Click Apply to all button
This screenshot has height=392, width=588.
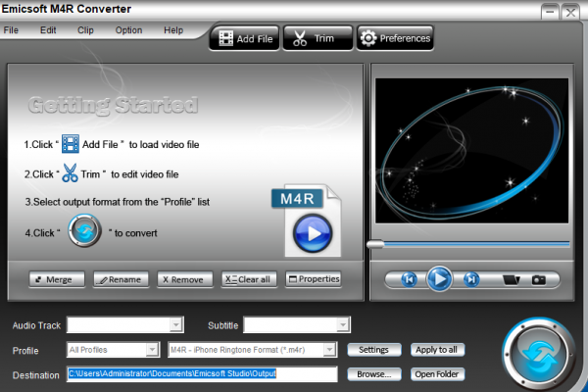[x=437, y=350]
